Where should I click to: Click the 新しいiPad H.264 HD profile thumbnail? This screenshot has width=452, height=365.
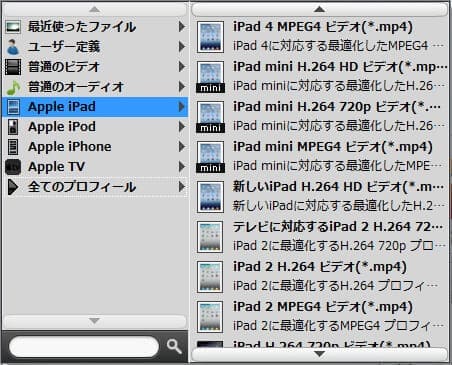tap(210, 197)
